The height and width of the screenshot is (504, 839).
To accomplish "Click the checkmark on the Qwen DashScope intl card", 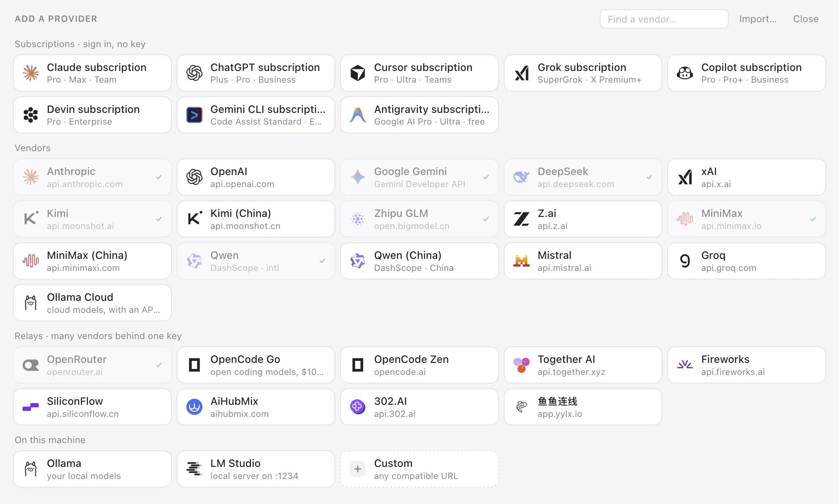I will (x=322, y=261).
